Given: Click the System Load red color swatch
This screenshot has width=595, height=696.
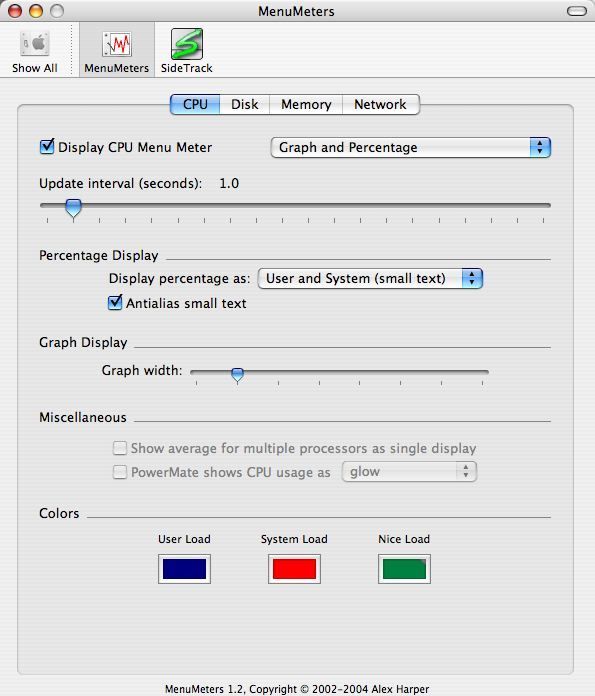Looking at the screenshot, I should 294,569.
